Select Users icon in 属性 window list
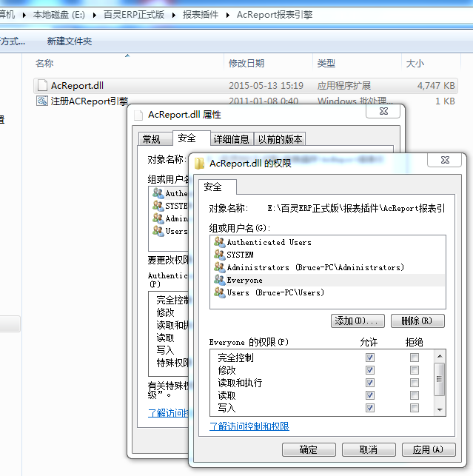473x476 pixels. coord(158,231)
